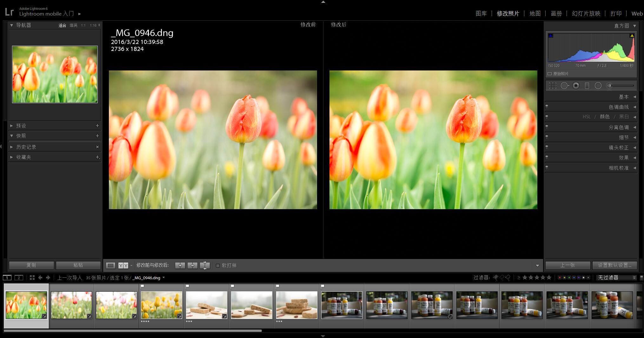Check the 原始照片 option under the histogram
Screen dimensions: 644x338
tap(550, 74)
